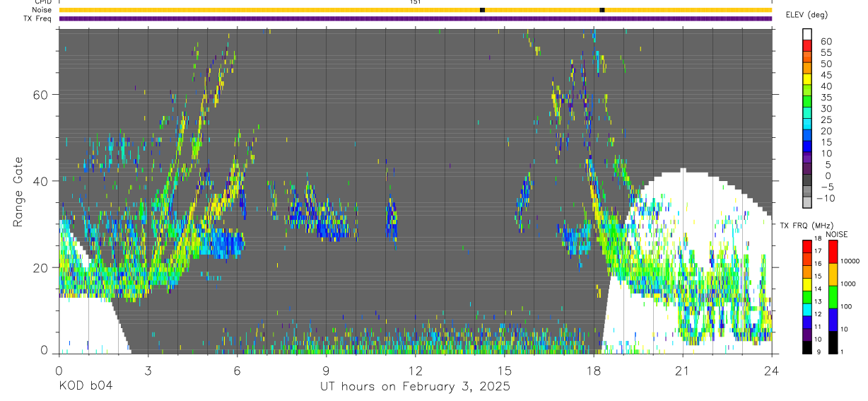The height and width of the screenshot is (401, 868).
Task: Click the ELEV legend value 30
Action: (826, 108)
